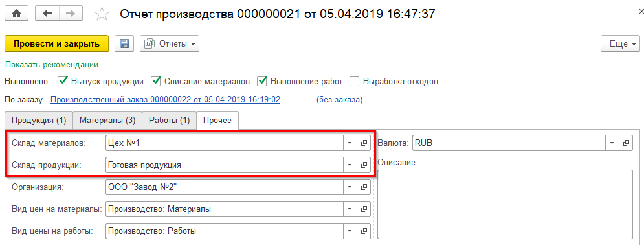Open the Отчеты dropdown menu
Screen dimensions: 644x245
(x=170, y=43)
